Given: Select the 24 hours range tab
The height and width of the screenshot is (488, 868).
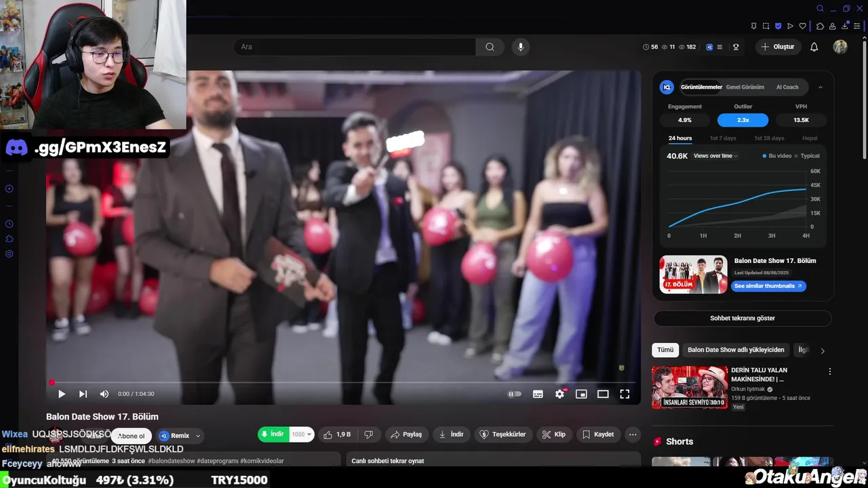Looking at the screenshot, I should (x=680, y=138).
